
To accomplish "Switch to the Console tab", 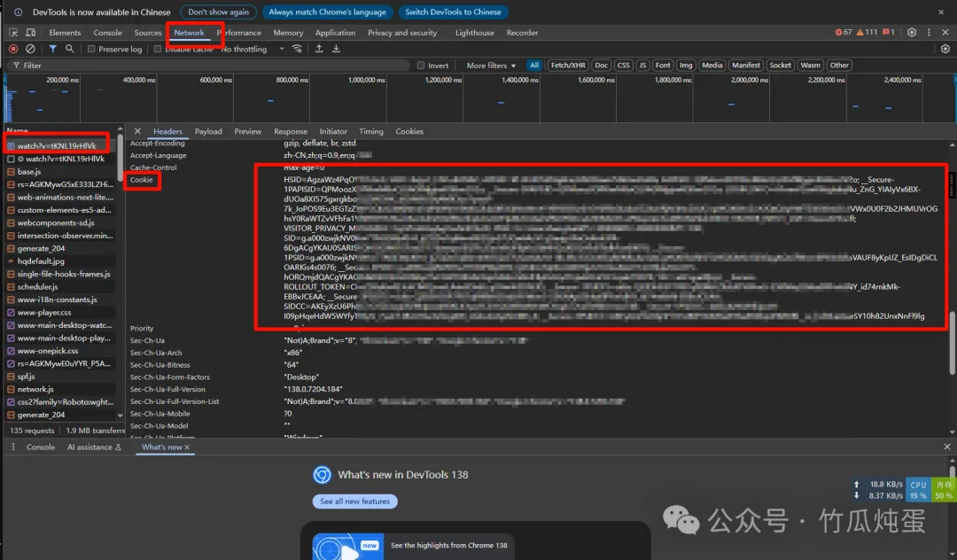I will point(107,32).
